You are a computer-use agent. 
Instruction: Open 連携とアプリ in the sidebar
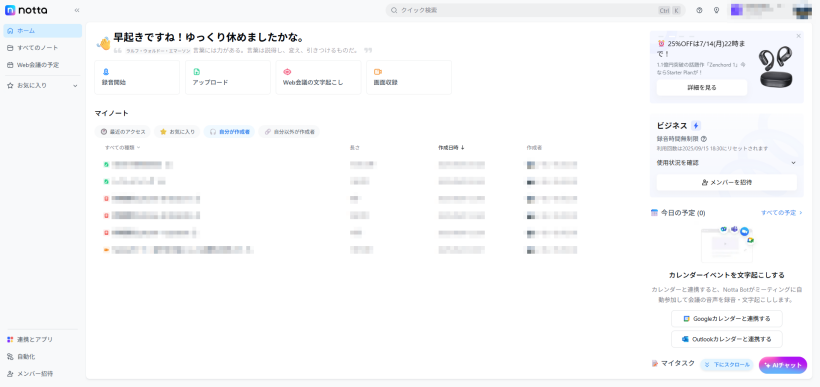(x=42, y=339)
